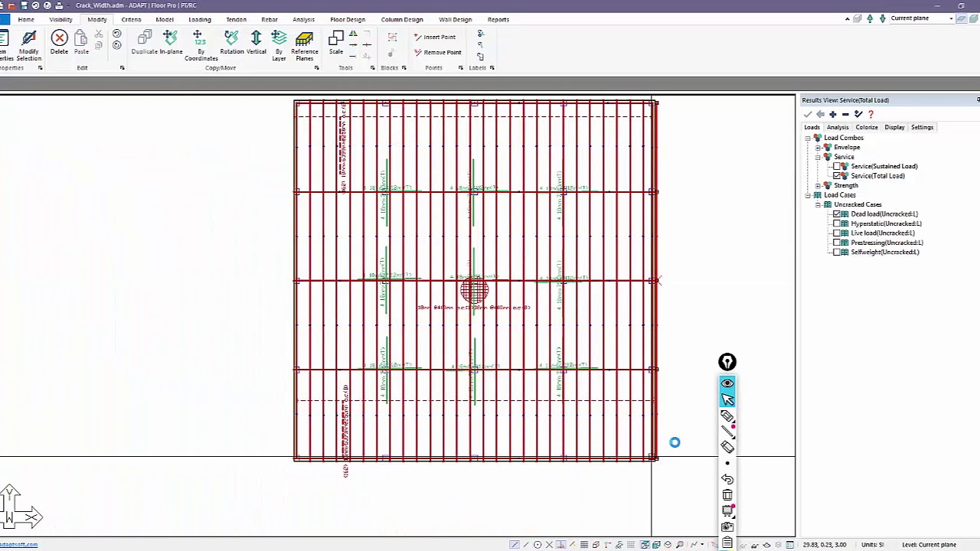Screen dimensions: 980x551
Task: Click the Units: SI status bar entry
Action: pyautogui.click(x=872, y=545)
